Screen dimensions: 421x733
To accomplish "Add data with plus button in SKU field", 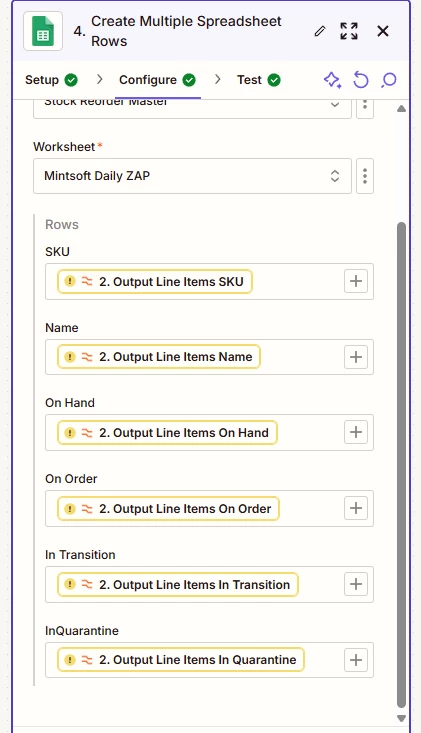I will [356, 281].
